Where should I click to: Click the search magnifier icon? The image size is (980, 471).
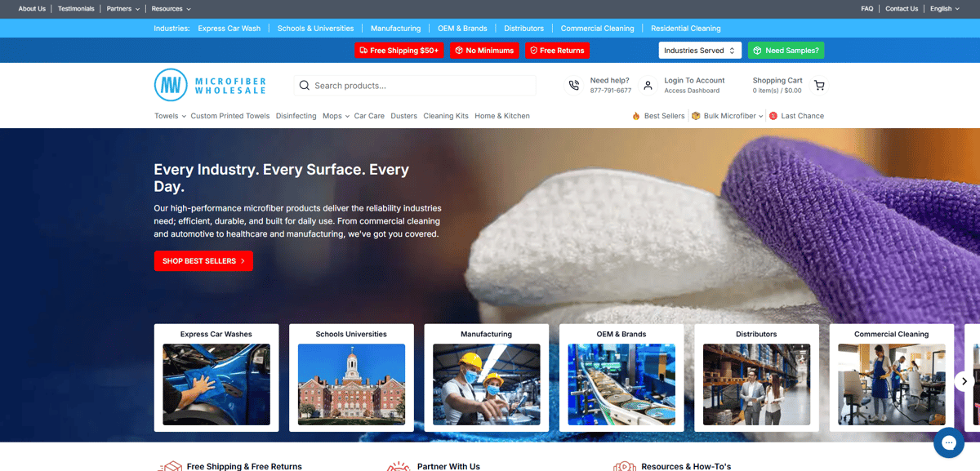pyautogui.click(x=305, y=85)
